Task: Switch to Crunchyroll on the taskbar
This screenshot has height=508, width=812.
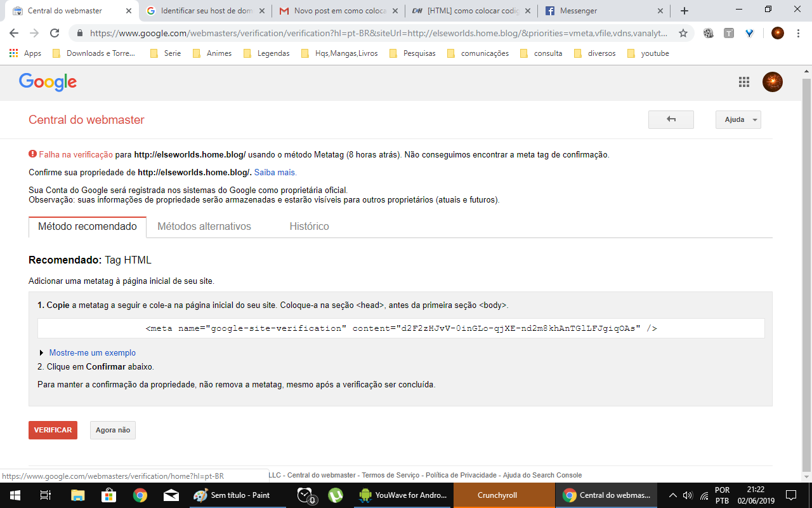Action: pyautogui.click(x=504, y=495)
